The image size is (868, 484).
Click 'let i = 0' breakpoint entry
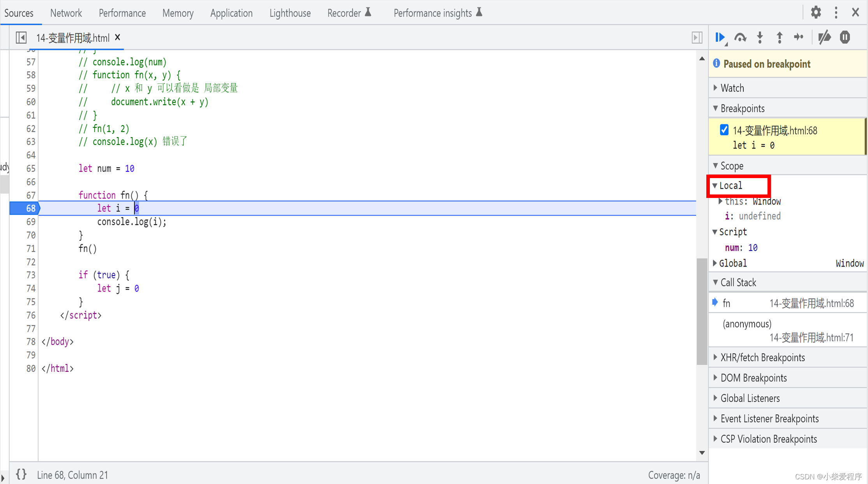pyautogui.click(x=753, y=145)
